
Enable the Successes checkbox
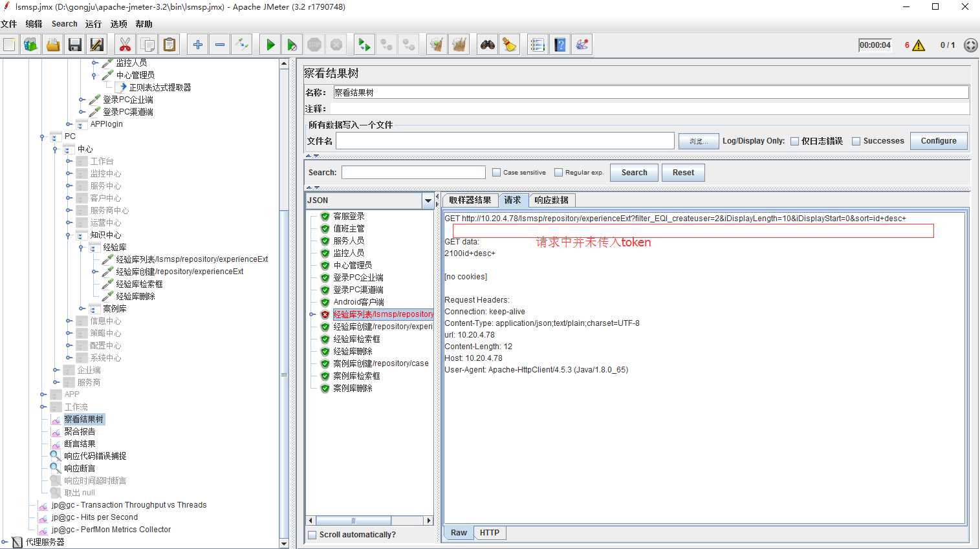click(x=856, y=141)
